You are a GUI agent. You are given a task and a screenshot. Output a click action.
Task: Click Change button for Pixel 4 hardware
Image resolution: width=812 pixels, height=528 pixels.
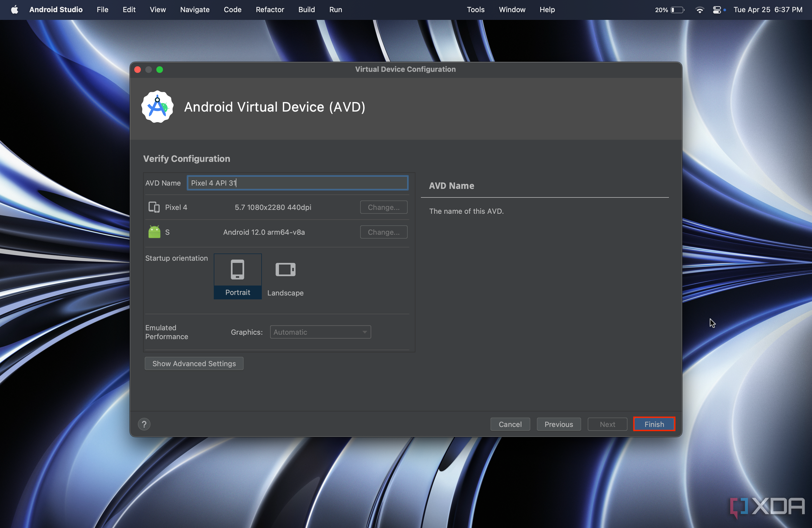(x=384, y=207)
